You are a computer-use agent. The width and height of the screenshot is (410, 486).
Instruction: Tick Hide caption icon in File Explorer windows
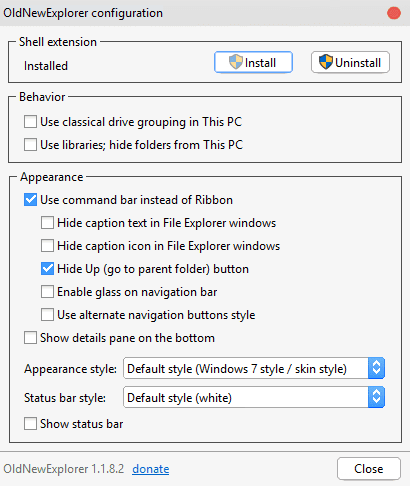click(x=47, y=246)
